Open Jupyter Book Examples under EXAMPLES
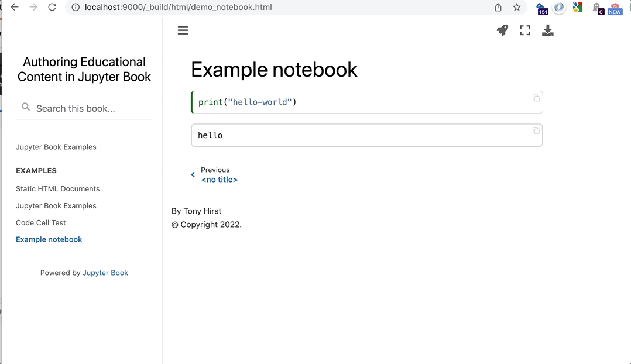 [x=56, y=205]
